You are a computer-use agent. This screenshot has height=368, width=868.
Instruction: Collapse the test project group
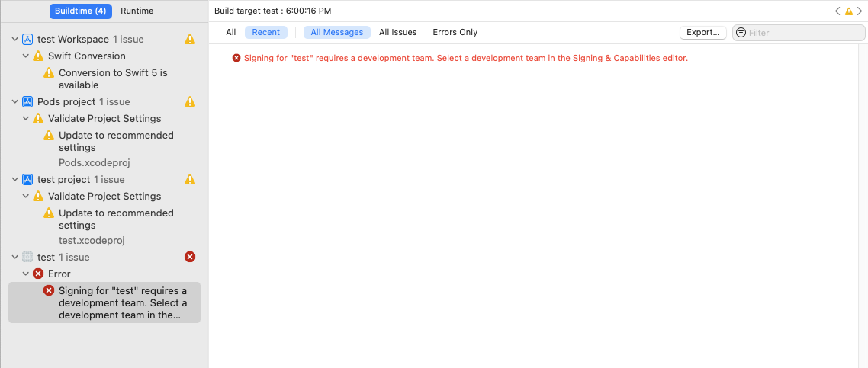tap(14, 180)
